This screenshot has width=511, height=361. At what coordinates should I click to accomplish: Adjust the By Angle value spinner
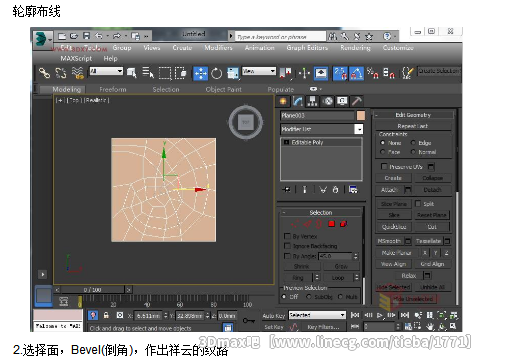pyautogui.click(x=356, y=256)
